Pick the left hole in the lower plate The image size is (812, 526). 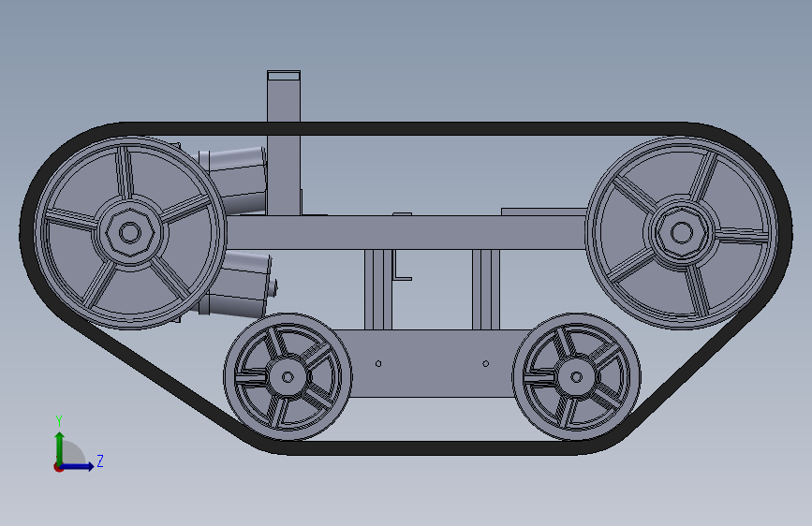coord(378,364)
